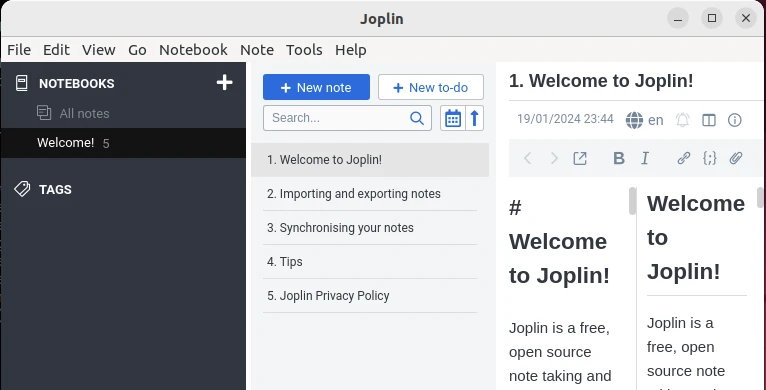This screenshot has height=390, width=766.
Task: Open note 2. Importing and exporting notes
Action: pyautogui.click(x=370, y=194)
